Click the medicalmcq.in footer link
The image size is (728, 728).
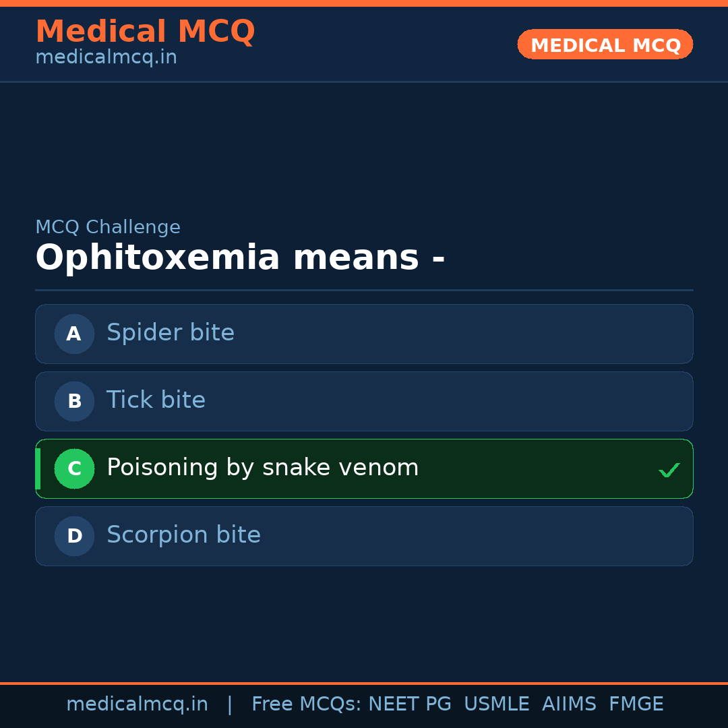pos(138,703)
